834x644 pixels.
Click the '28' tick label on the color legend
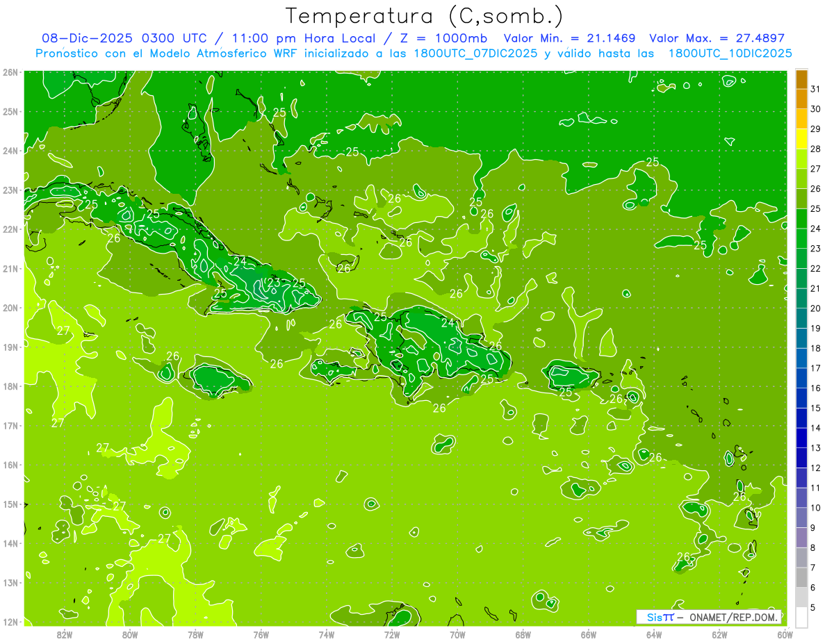(x=815, y=149)
